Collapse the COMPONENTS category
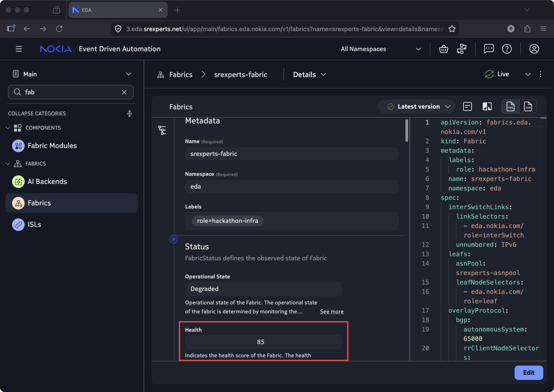This screenshot has height=392, width=554. tap(8, 128)
